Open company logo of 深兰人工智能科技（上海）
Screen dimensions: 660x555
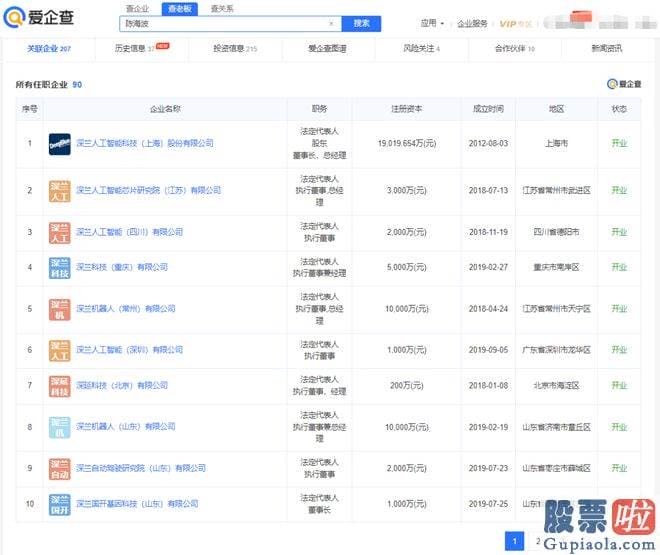tap(60, 144)
